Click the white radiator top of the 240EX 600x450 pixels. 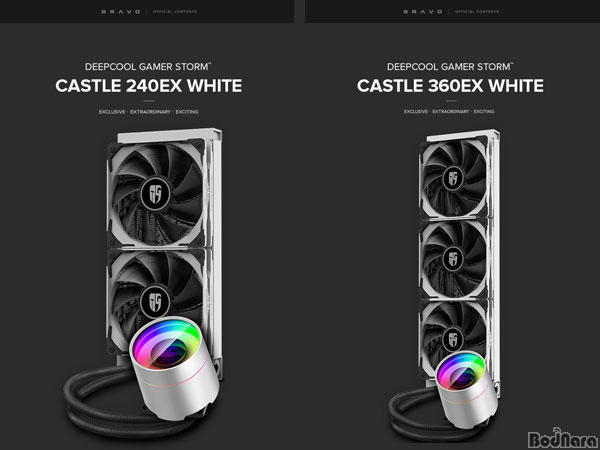click(170, 135)
